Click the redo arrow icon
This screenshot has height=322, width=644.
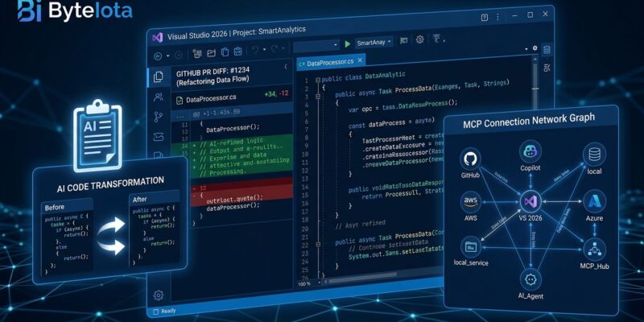[275, 48]
